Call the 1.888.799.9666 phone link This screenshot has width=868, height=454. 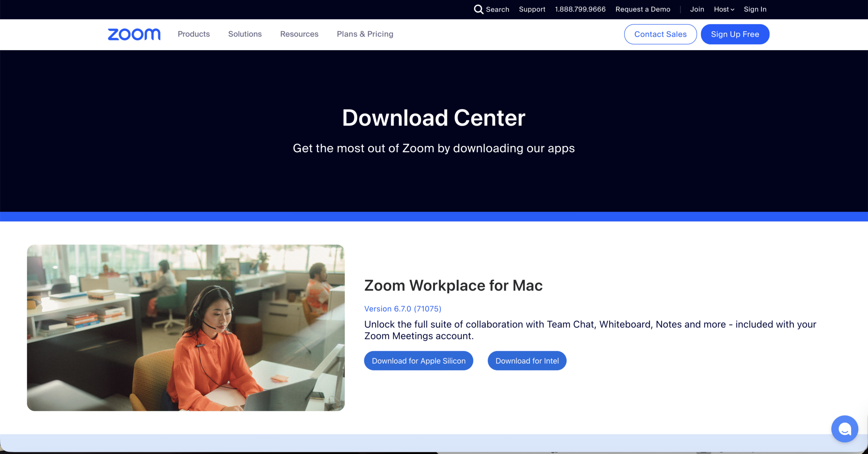(x=580, y=9)
